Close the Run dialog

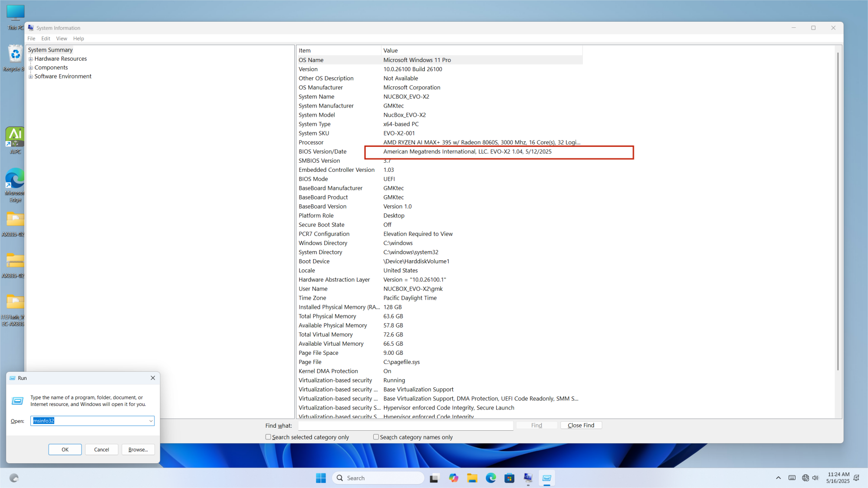[x=153, y=378]
